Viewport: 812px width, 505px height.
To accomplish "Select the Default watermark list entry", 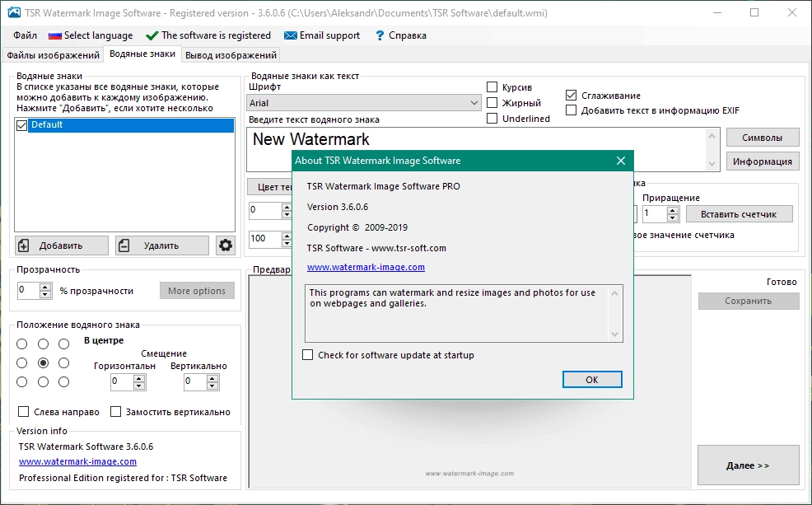I will 131,125.
